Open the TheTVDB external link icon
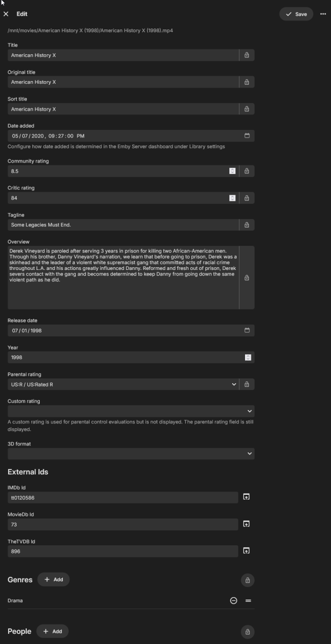 [x=247, y=551]
